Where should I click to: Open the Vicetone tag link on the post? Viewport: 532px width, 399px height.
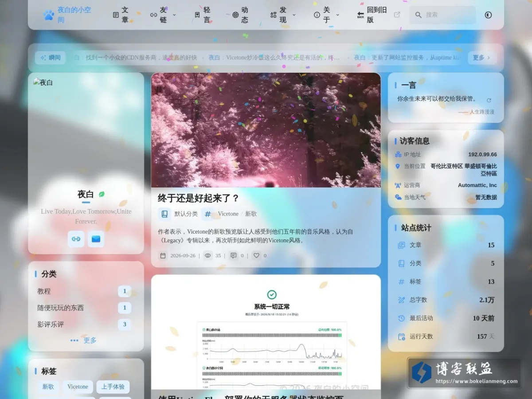(228, 214)
